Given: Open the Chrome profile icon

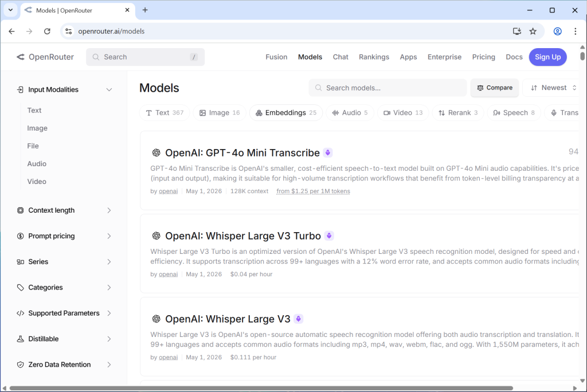Looking at the screenshot, I should click(557, 32).
